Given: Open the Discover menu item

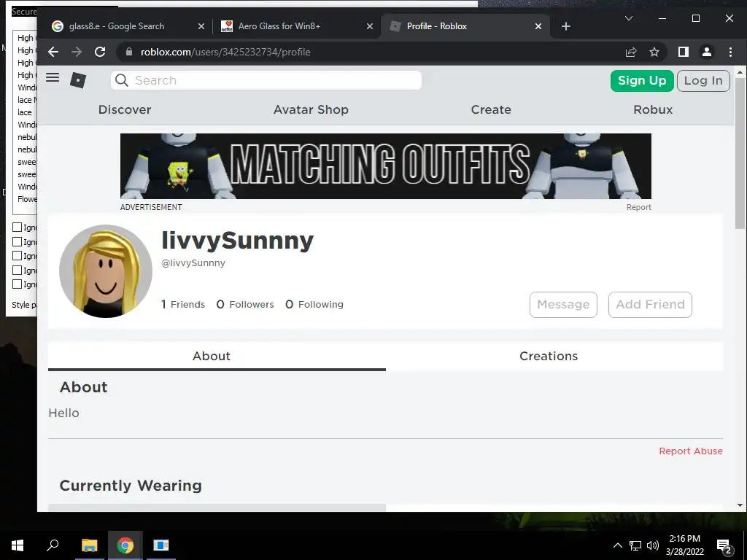Looking at the screenshot, I should point(125,109).
